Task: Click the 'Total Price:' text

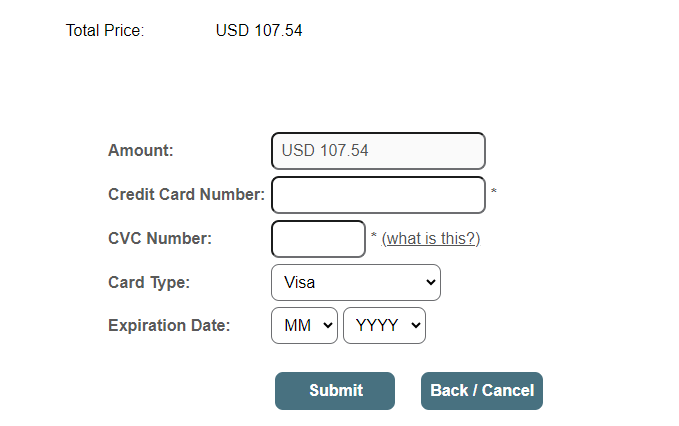Action: (x=105, y=31)
